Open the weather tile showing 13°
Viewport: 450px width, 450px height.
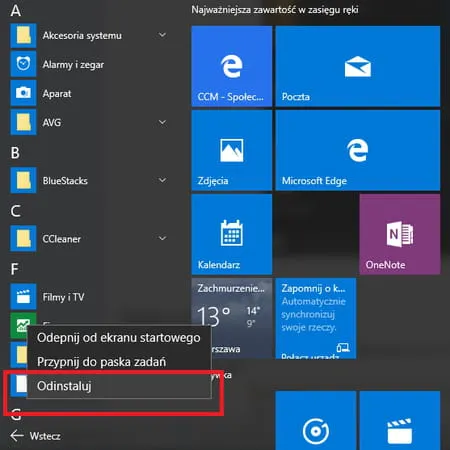[x=232, y=318]
